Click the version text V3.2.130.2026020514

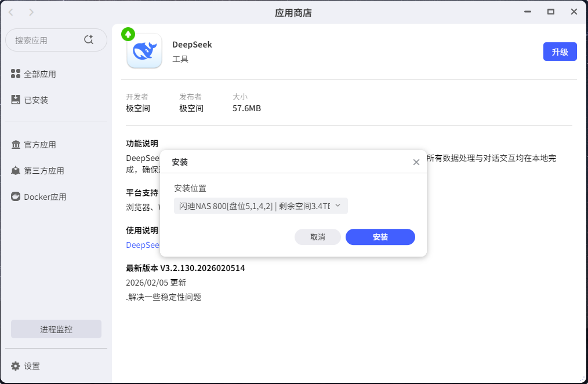pyautogui.click(x=202, y=268)
